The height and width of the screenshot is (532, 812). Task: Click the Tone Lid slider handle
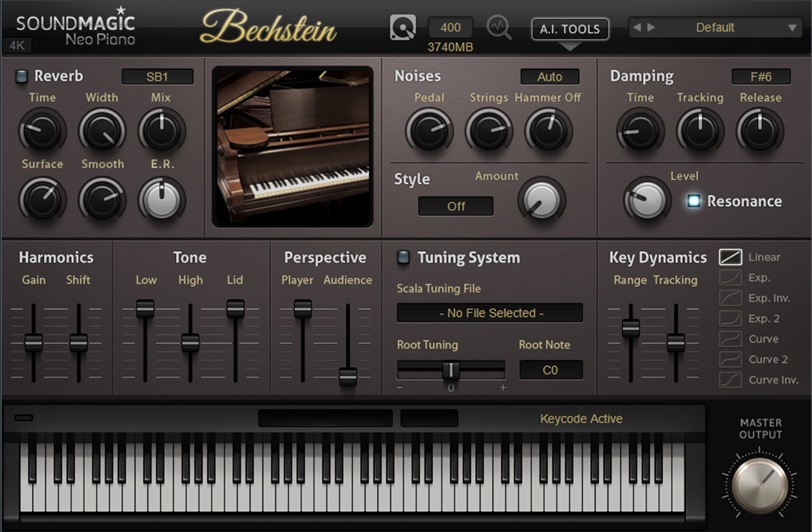[x=235, y=309]
